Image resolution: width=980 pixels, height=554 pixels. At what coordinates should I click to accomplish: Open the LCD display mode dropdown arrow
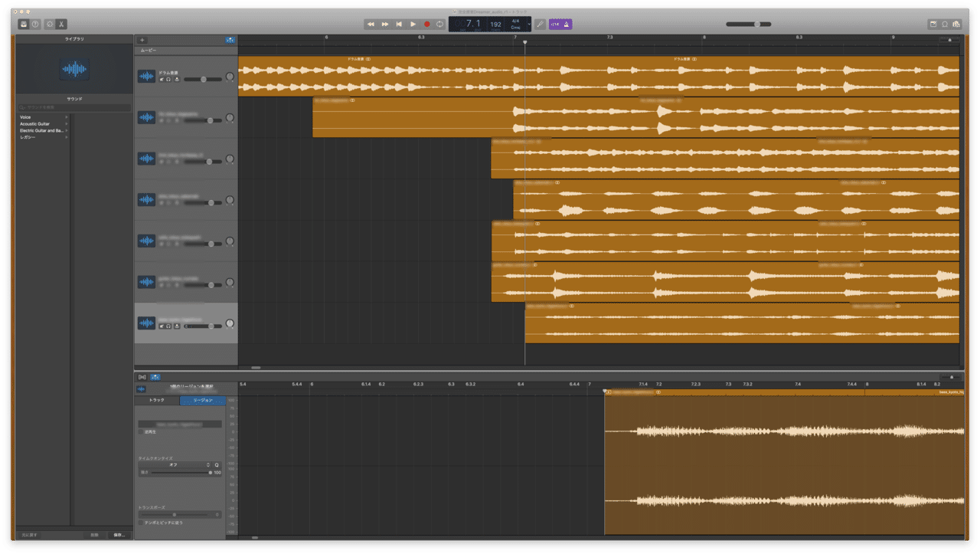528,25
